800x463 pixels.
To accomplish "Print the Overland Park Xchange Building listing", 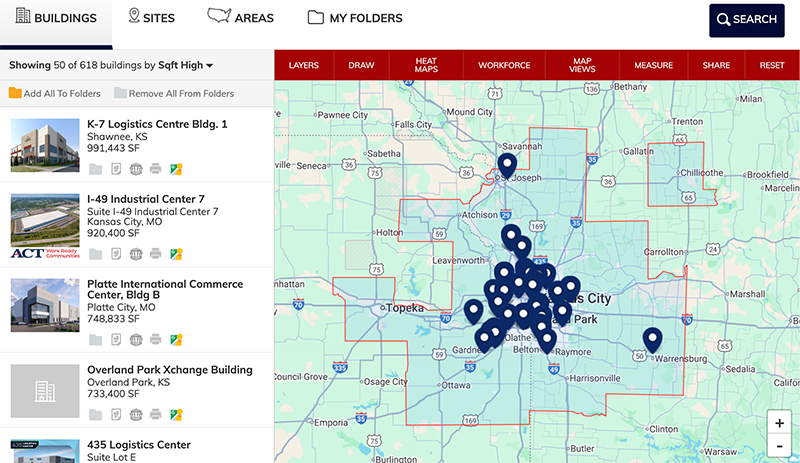I will [156, 415].
